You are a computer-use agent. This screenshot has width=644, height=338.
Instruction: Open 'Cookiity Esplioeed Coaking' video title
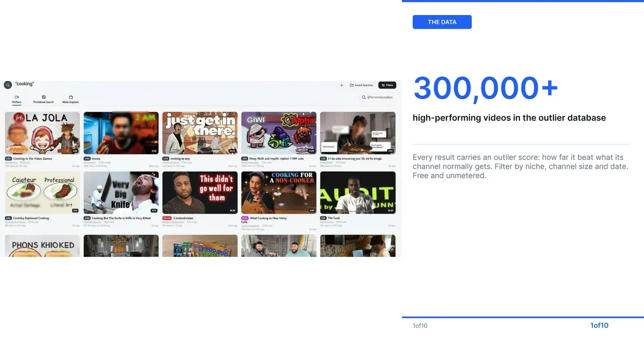[31, 218]
